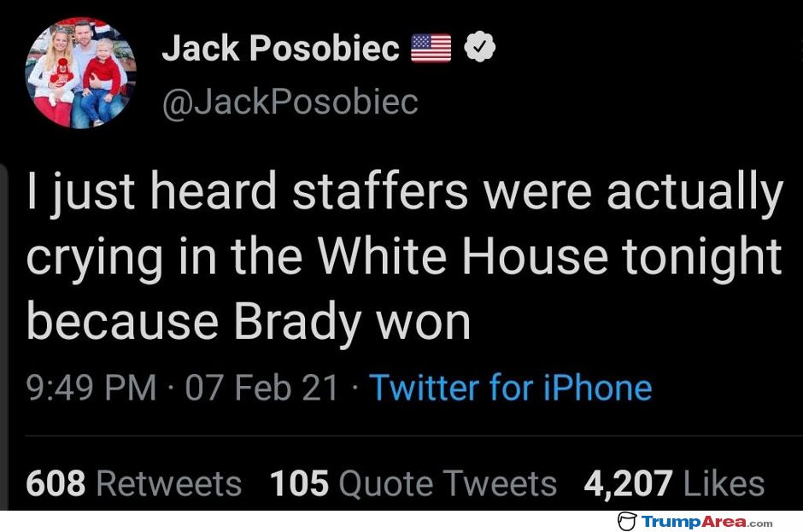This screenshot has width=803, height=532.
Task: View the 4,207 Likes list
Action: tap(675, 482)
